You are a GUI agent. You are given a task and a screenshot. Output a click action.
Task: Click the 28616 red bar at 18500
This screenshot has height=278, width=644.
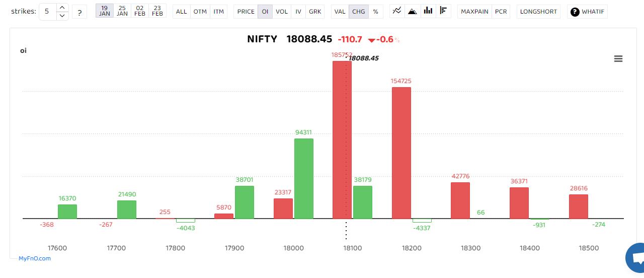tap(579, 206)
